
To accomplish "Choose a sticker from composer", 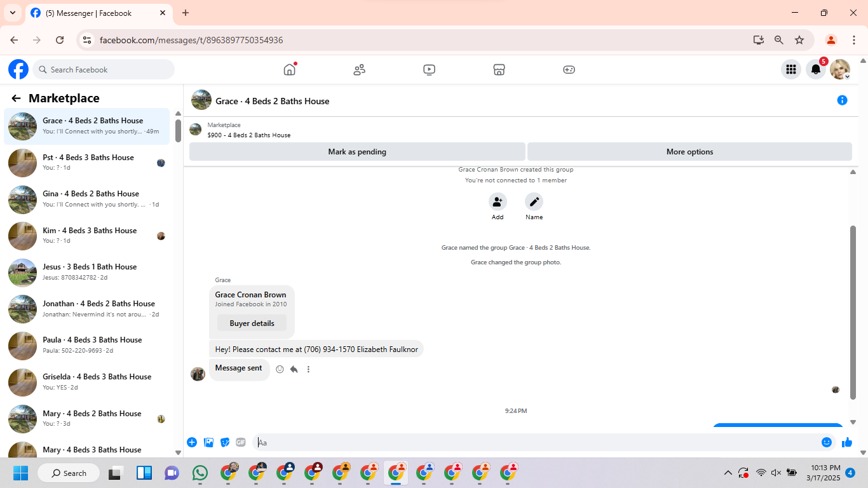I will (225, 442).
